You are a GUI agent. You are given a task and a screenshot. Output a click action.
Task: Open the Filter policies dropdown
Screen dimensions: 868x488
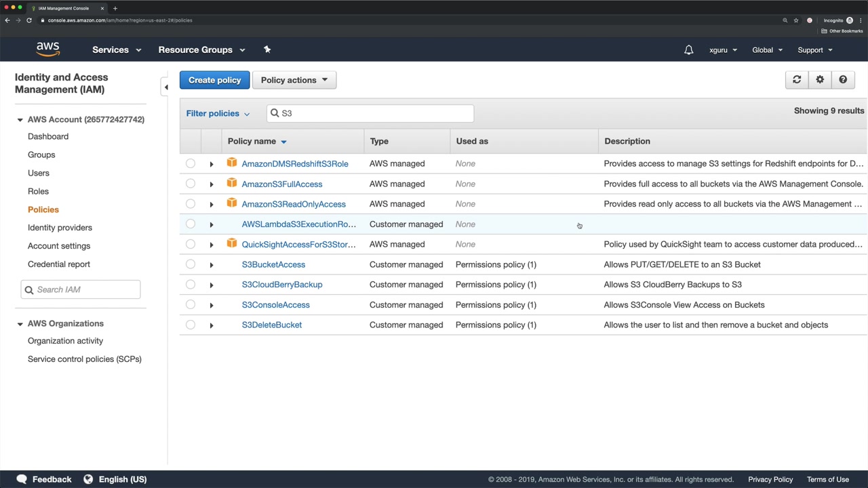[218, 113]
